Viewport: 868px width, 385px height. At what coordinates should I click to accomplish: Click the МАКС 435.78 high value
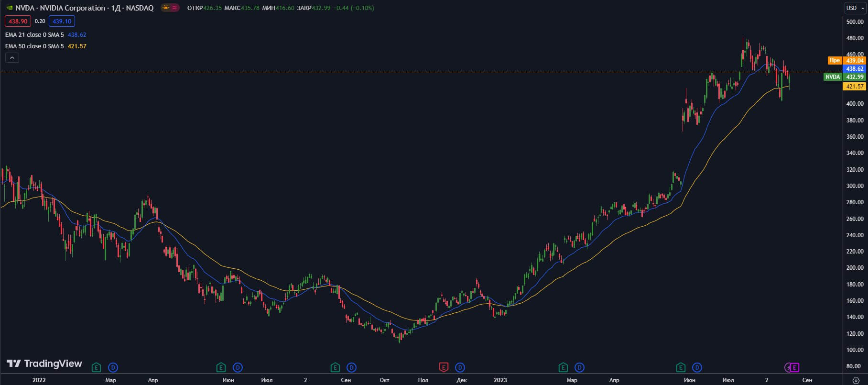pyautogui.click(x=242, y=8)
